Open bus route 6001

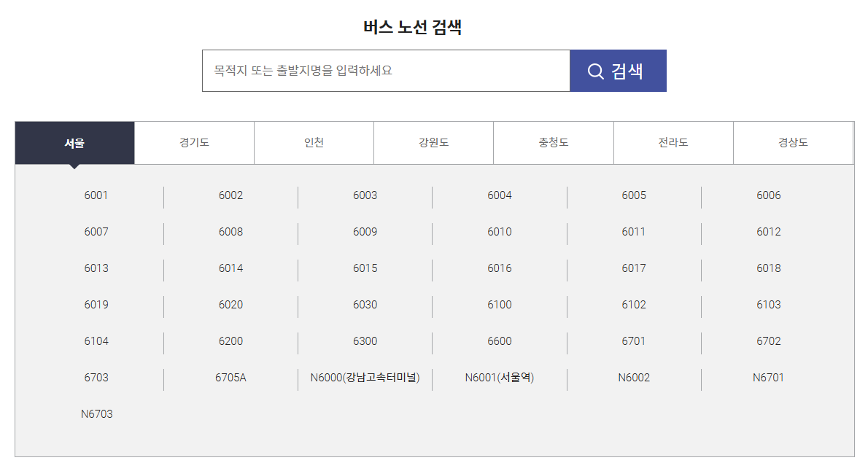tap(97, 195)
